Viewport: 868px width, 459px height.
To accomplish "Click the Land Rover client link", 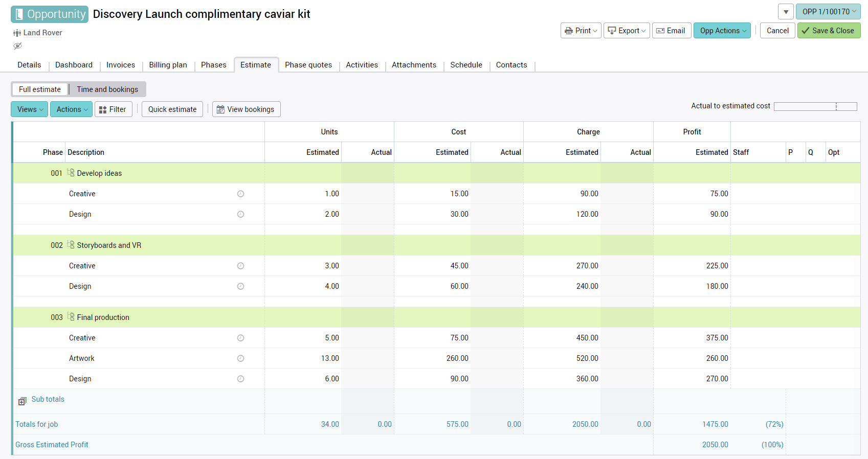I will tap(42, 33).
